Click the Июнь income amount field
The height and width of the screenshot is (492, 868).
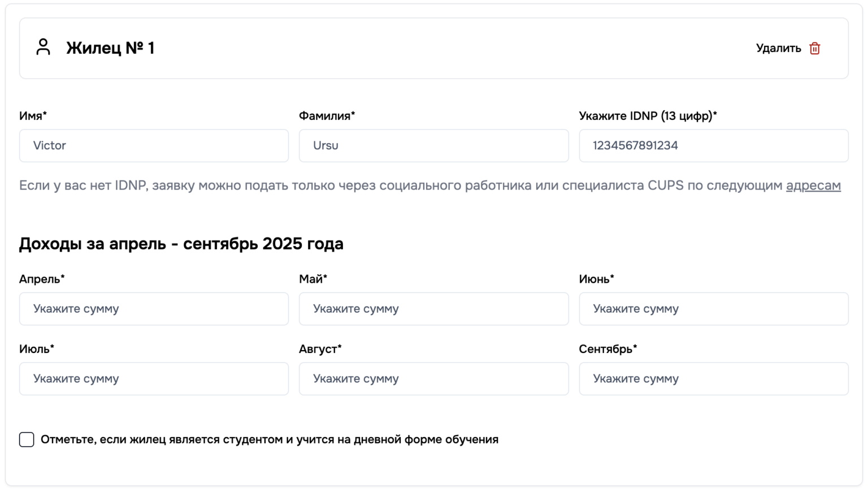[x=713, y=309]
